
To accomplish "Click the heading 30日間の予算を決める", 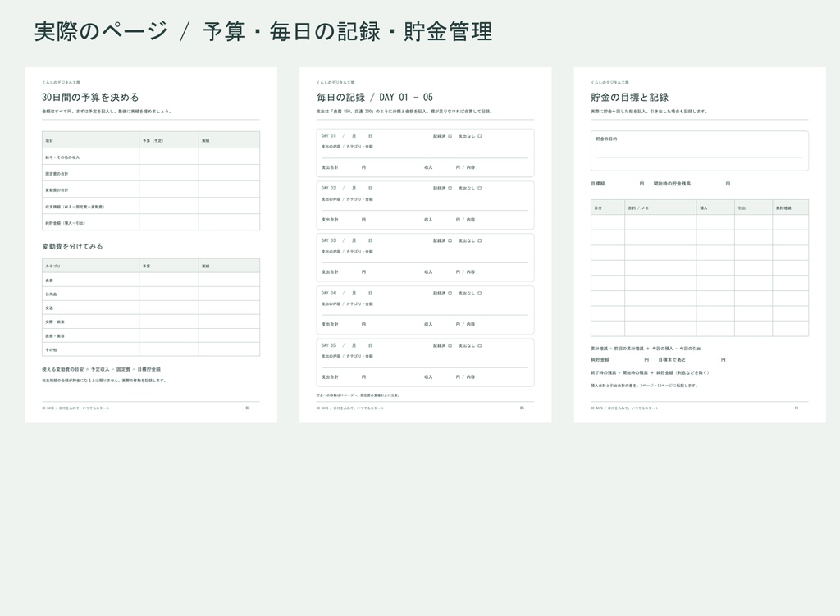I will pyautogui.click(x=90, y=97).
